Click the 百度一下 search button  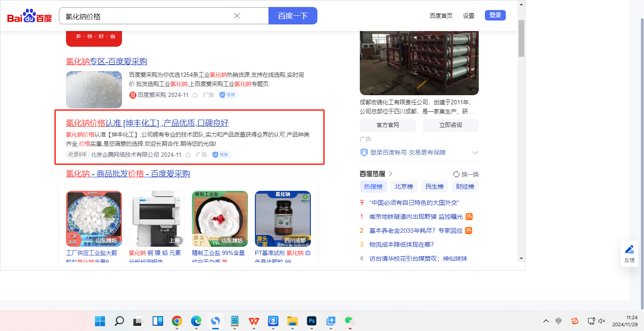(293, 16)
